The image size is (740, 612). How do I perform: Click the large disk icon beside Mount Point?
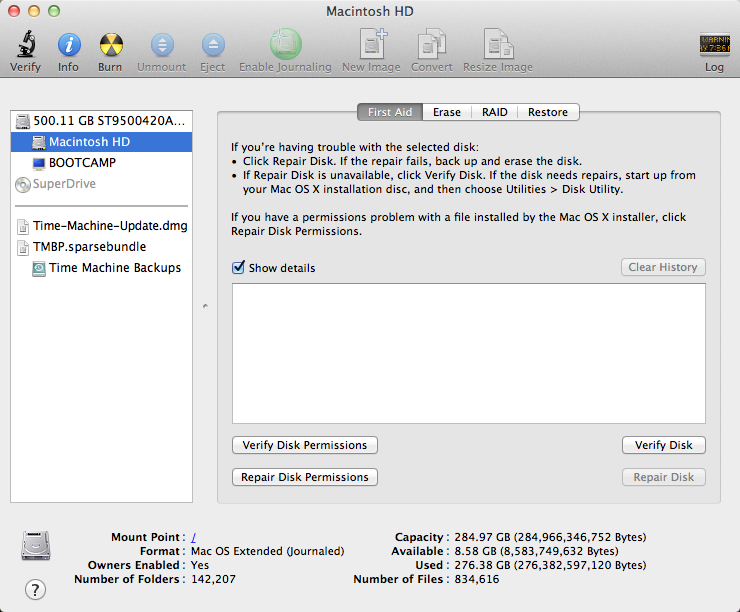click(x=36, y=545)
